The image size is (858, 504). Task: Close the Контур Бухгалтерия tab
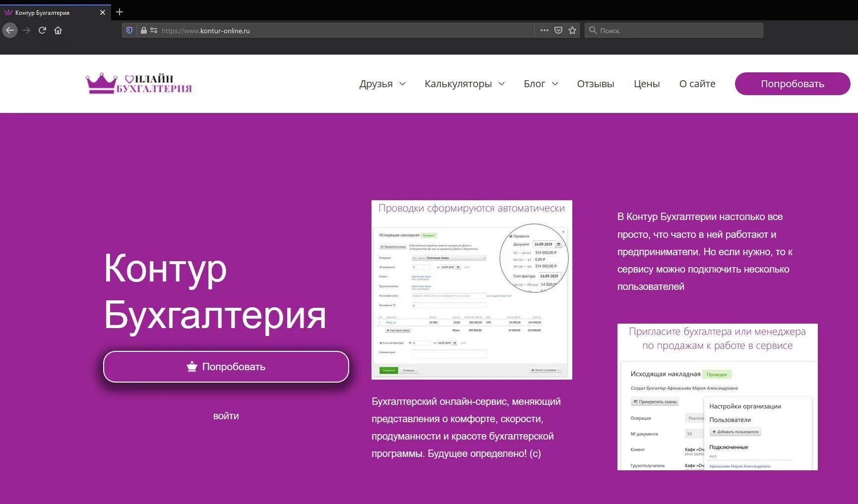(x=103, y=12)
